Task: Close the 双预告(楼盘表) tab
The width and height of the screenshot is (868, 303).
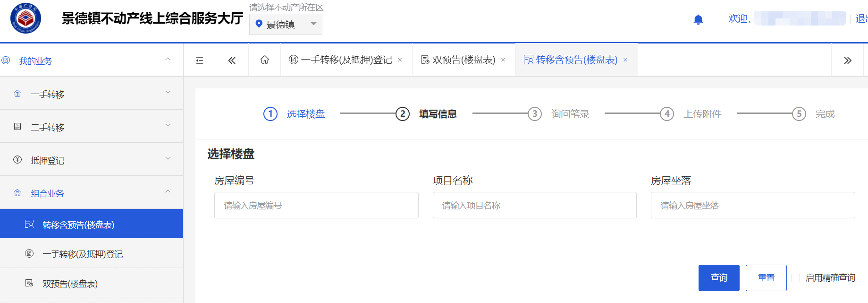Action: pos(503,60)
